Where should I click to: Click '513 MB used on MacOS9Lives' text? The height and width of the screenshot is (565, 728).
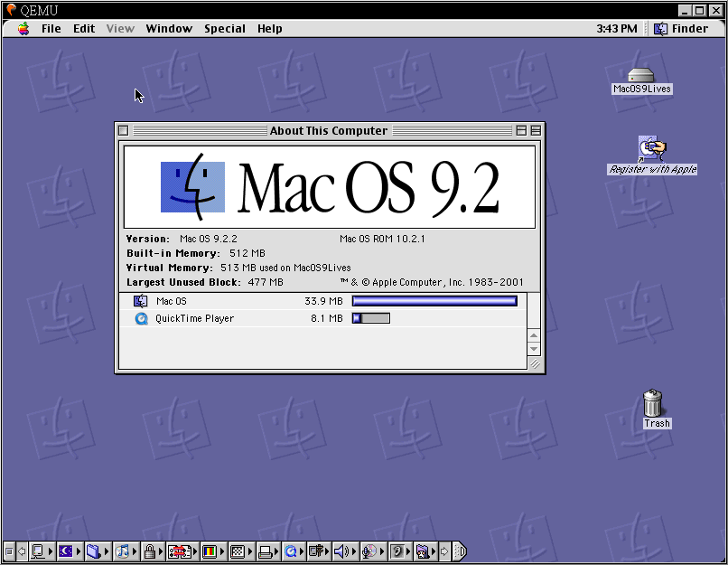click(x=285, y=268)
